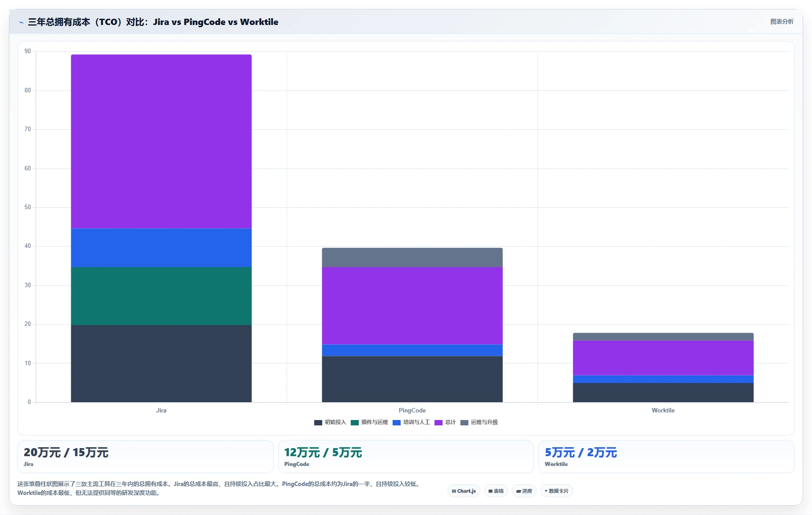Viewport: 812px width, 515px height.
Task: Select the 进度 tag
Action: [x=524, y=491]
